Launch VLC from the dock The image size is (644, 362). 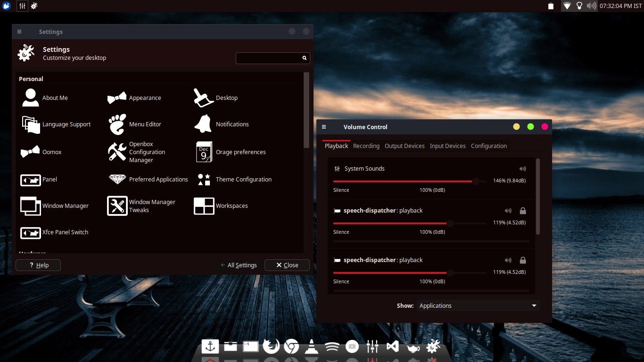311,346
